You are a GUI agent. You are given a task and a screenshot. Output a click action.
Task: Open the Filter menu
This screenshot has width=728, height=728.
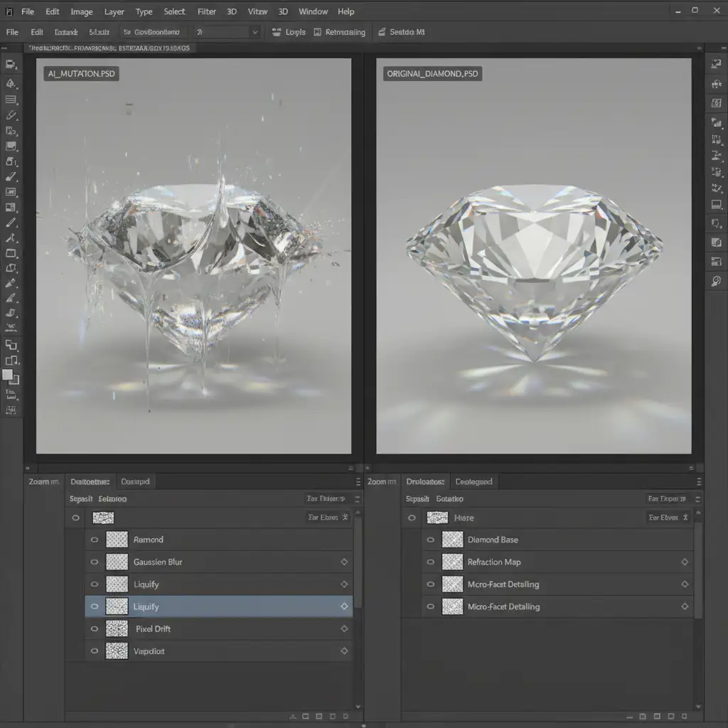[x=207, y=12]
